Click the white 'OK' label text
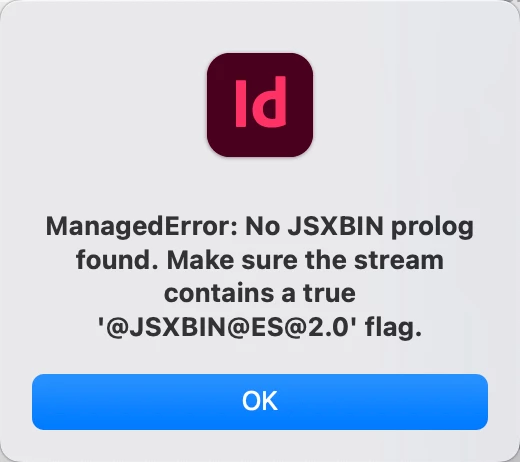The image size is (520, 462). [x=260, y=401]
